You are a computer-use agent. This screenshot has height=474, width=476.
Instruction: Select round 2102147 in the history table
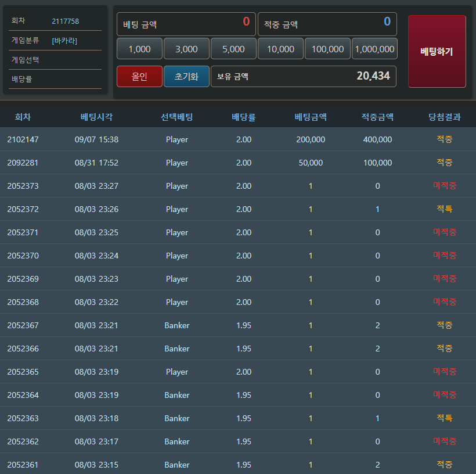point(23,139)
